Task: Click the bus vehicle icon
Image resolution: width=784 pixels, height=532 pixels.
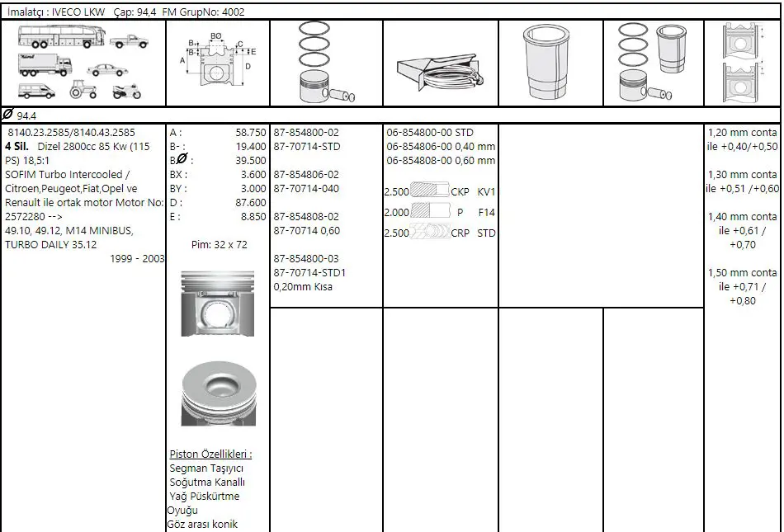Action: pyautogui.click(x=60, y=38)
